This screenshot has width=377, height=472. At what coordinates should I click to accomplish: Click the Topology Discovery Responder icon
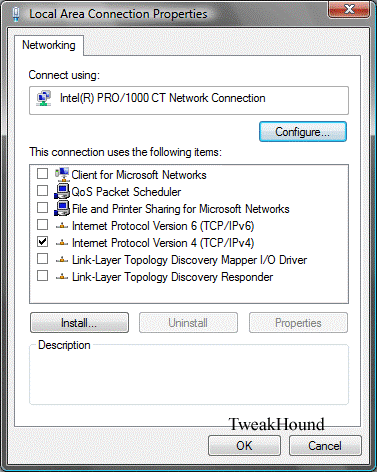click(x=62, y=277)
